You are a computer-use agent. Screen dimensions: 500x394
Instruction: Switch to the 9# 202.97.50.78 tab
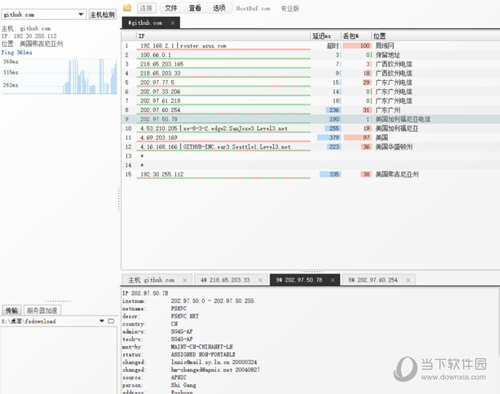305,280
